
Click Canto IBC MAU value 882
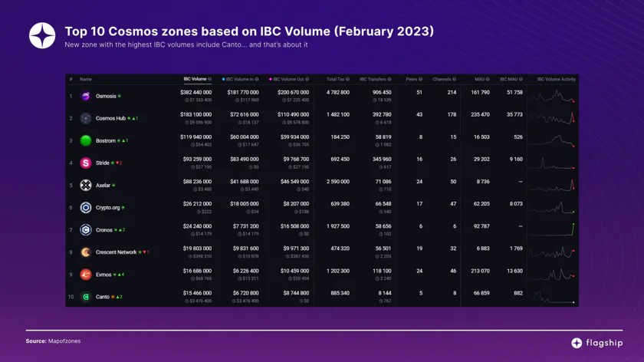tap(518, 293)
